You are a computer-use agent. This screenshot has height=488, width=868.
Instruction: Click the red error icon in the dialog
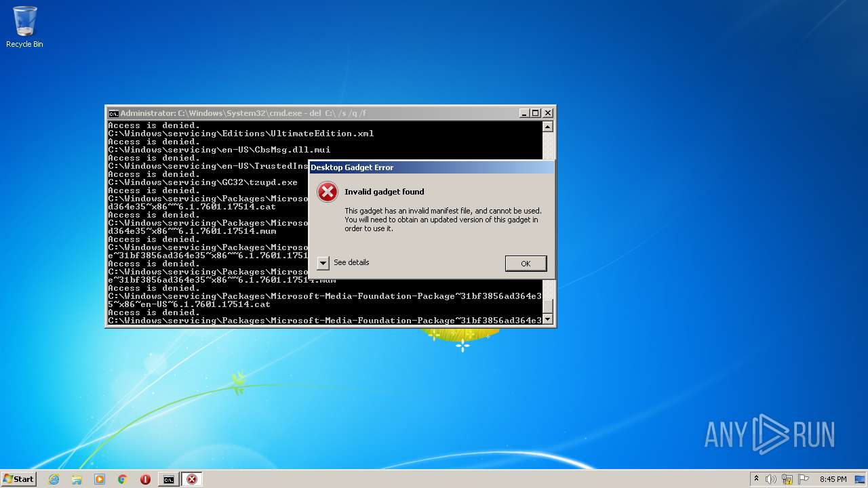[328, 192]
